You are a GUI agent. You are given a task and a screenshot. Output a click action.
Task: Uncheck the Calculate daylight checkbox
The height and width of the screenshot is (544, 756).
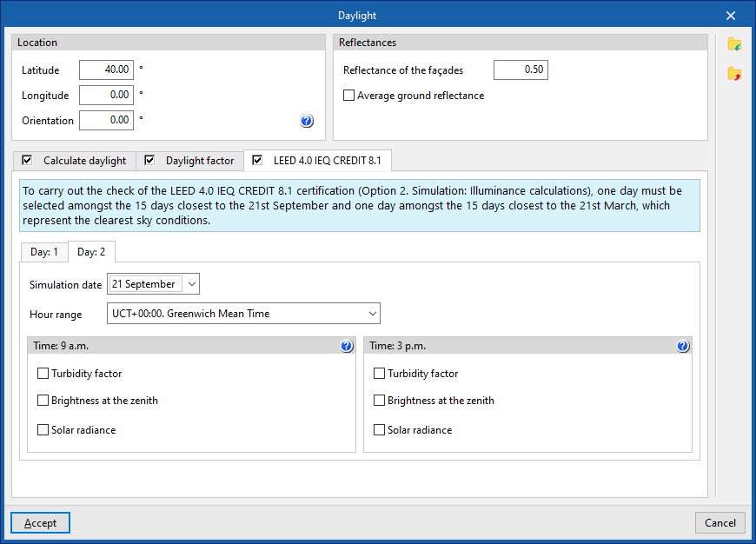(x=27, y=160)
